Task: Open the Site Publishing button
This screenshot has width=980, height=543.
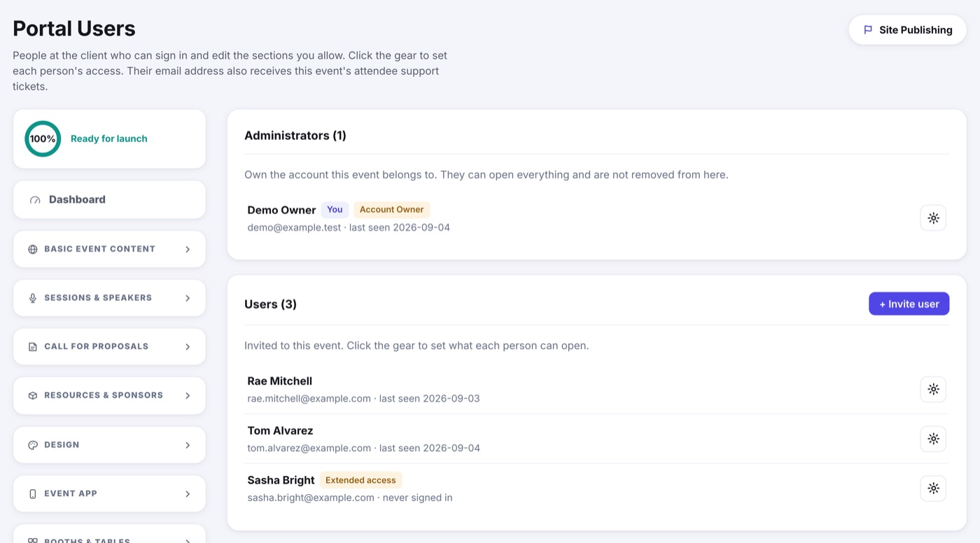Action: coord(907,30)
